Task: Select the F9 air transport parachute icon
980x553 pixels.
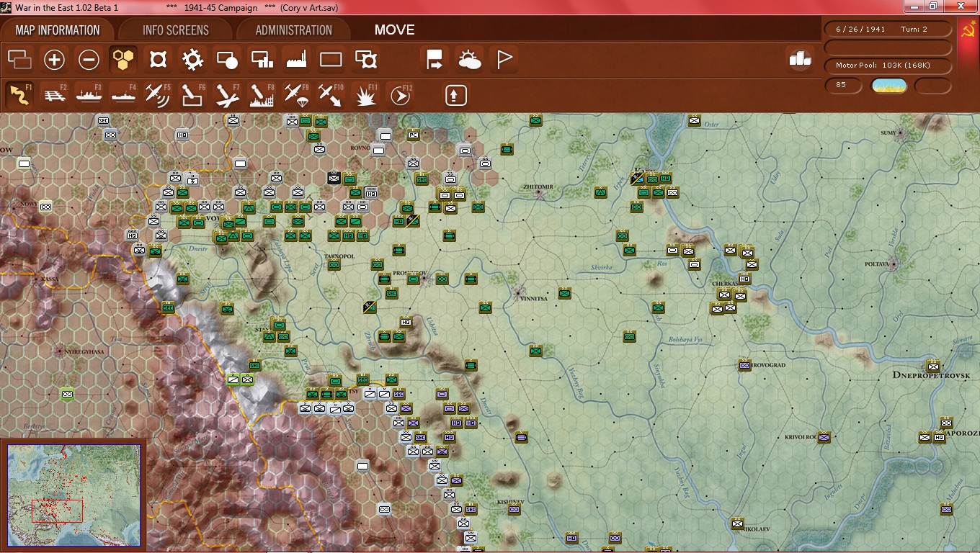Action: click(x=296, y=95)
